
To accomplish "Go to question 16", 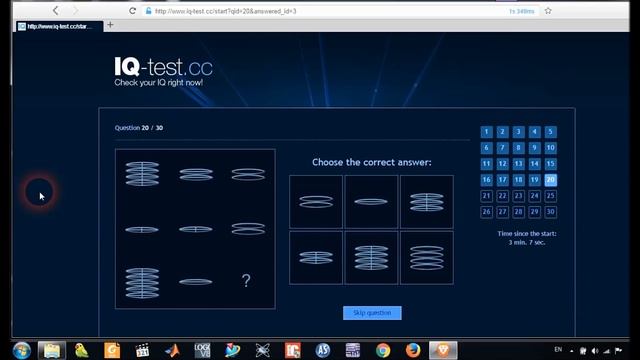I will [486, 180].
